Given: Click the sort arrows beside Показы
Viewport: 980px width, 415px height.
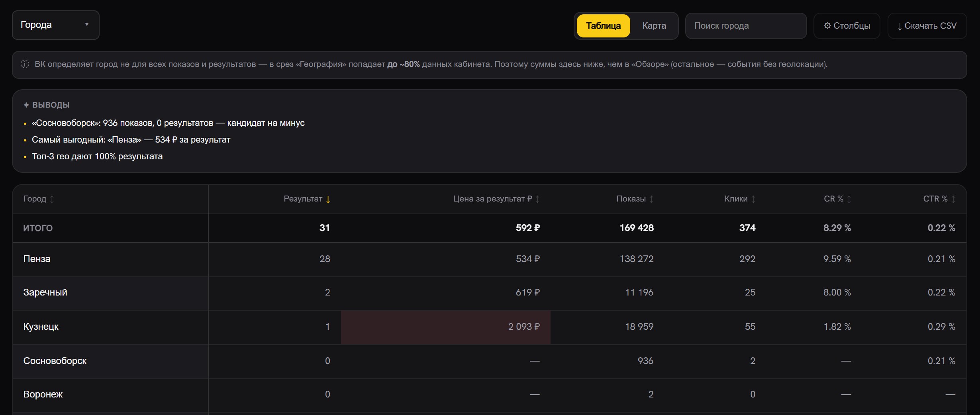Looking at the screenshot, I should point(652,199).
